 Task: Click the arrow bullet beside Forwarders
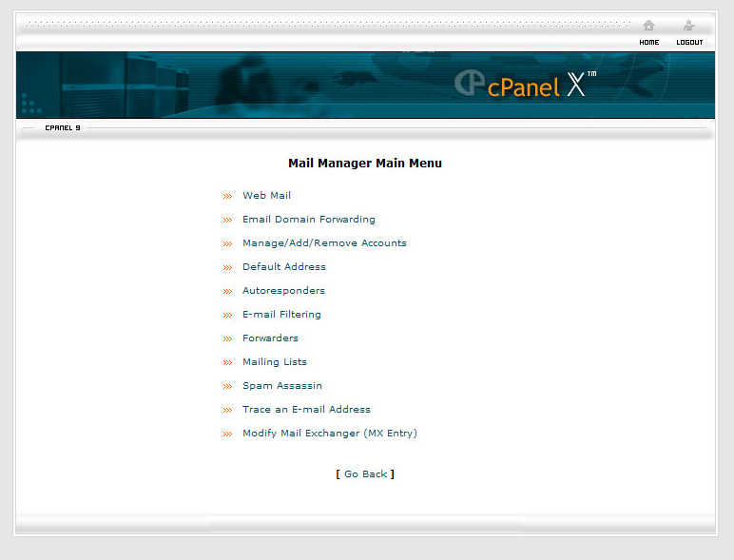[x=227, y=339]
